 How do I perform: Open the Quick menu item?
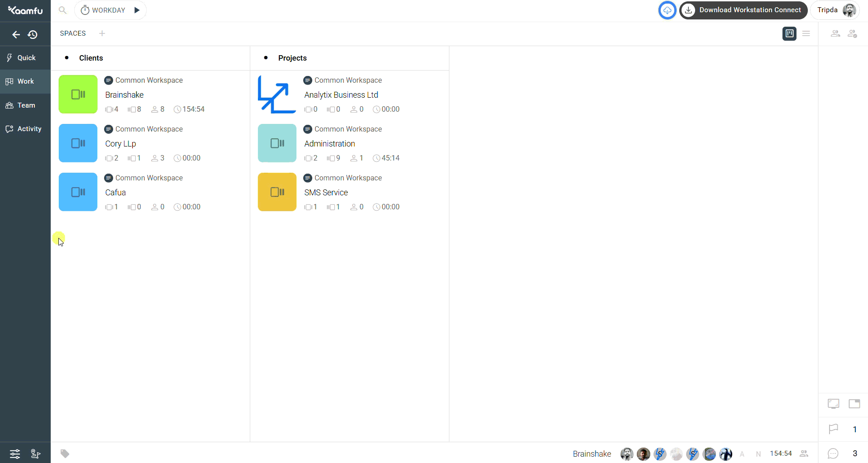point(25,58)
